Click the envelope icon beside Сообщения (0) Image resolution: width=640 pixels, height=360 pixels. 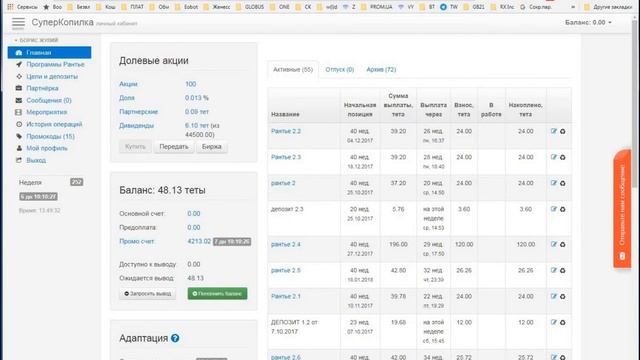(19, 100)
